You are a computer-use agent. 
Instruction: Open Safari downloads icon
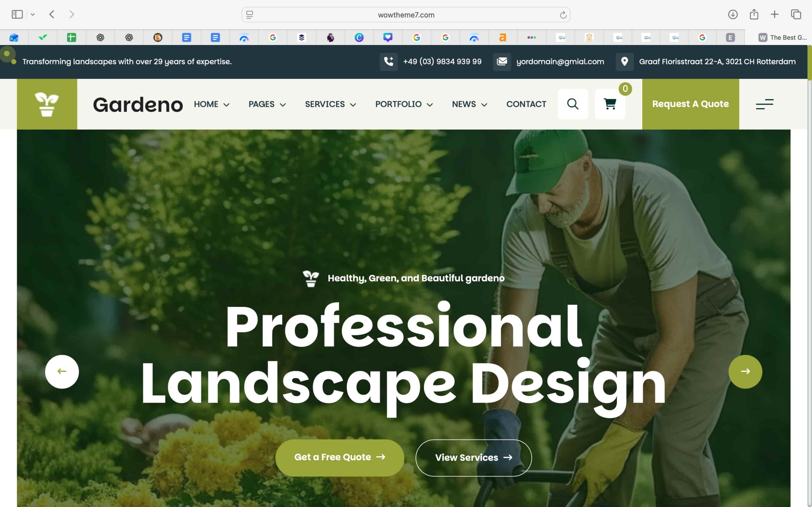(732, 15)
